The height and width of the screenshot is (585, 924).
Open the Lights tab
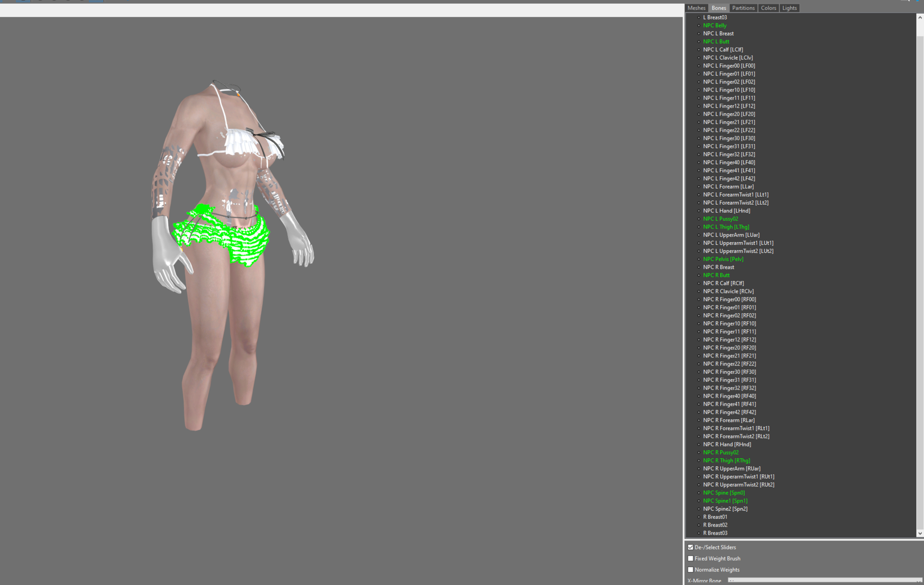click(789, 8)
